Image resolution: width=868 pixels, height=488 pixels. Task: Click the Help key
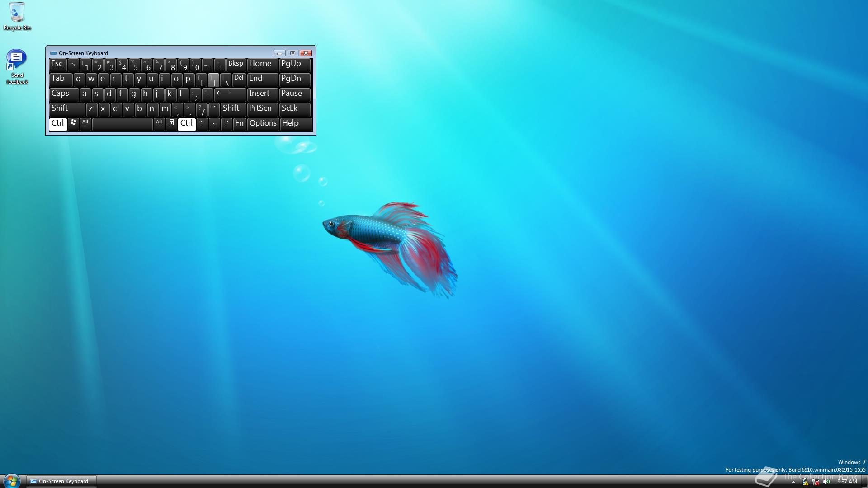[295, 124]
